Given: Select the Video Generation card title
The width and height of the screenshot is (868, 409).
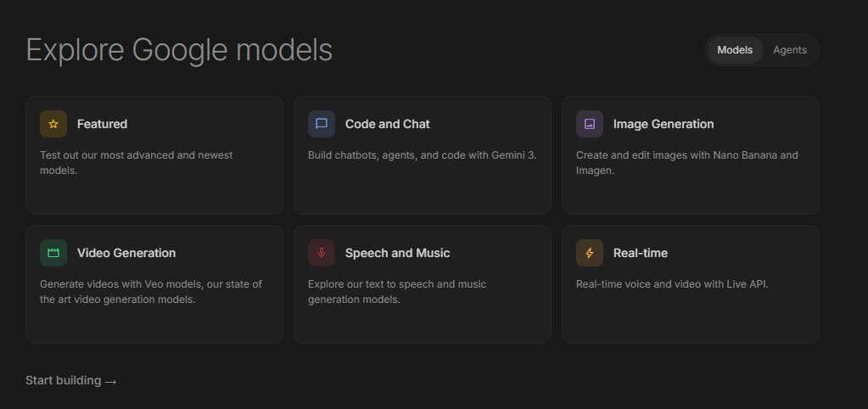Looking at the screenshot, I should [126, 253].
